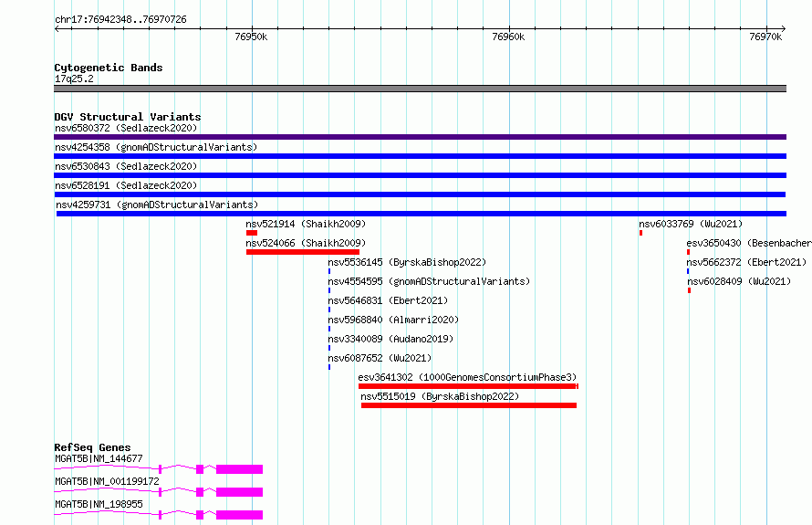Open nsv4259731 (gnomADStructuralVariants) label
This screenshot has width=812, height=525.
click(157, 205)
